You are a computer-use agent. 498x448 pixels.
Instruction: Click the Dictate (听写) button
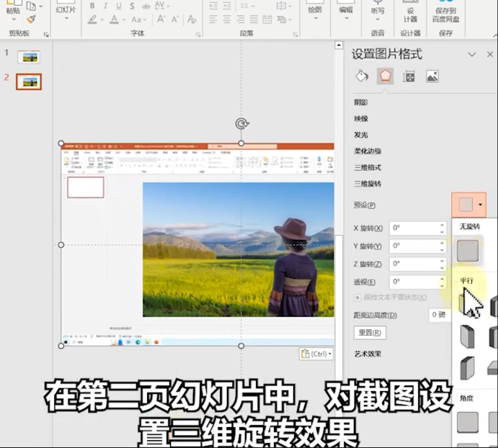point(378,12)
